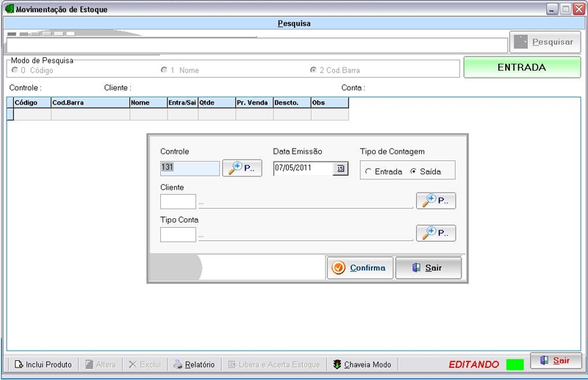
Task: Click the Inclui Produto toolbar button
Action: [41, 365]
